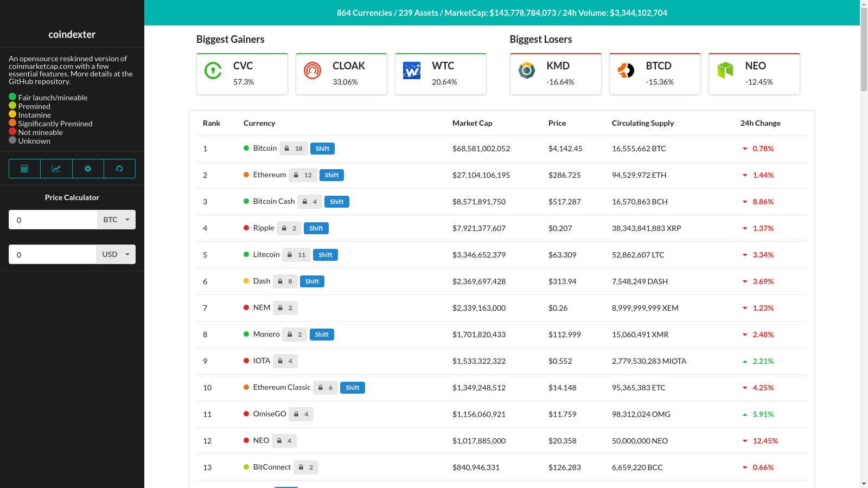Click the lock badge next to Ripple
The width and height of the screenshot is (868, 488).
[289, 228]
